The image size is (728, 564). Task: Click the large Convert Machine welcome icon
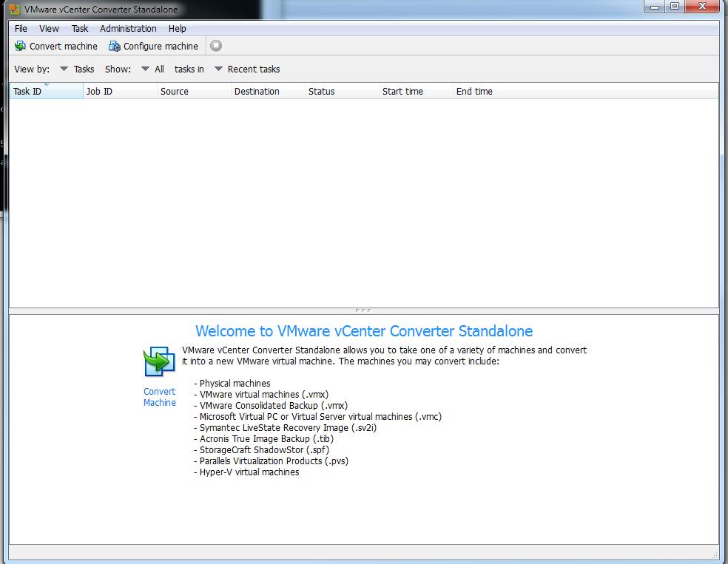[x=159, y=361]
